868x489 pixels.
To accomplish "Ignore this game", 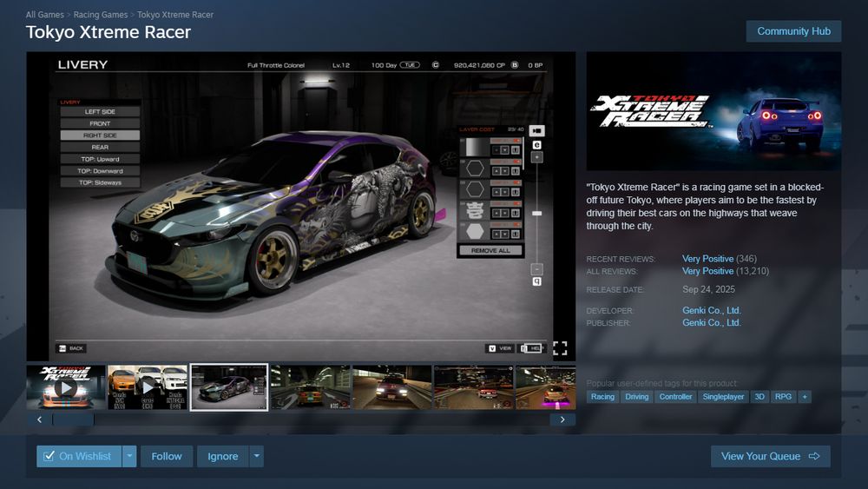I will [x=222, y=456].
